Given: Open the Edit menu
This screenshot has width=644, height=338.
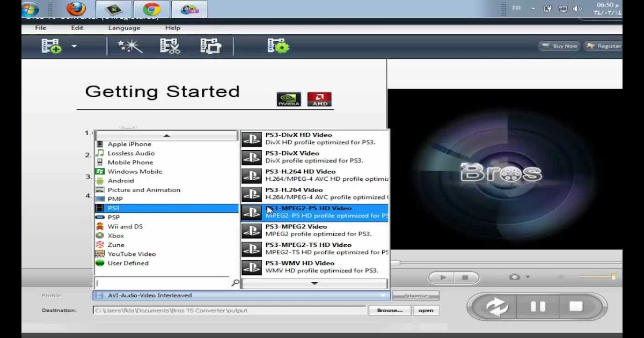Looking at the screenshot, I should tap(77, 28).
